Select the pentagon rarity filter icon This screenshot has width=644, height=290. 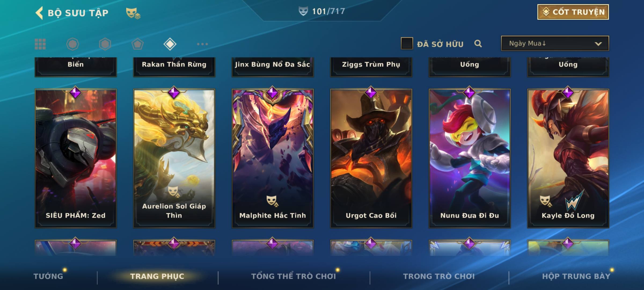137,44
